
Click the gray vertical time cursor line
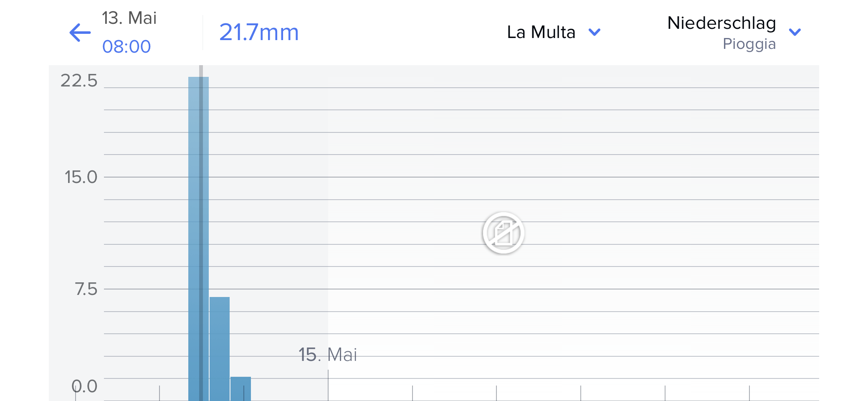click(x=201, y=71)
